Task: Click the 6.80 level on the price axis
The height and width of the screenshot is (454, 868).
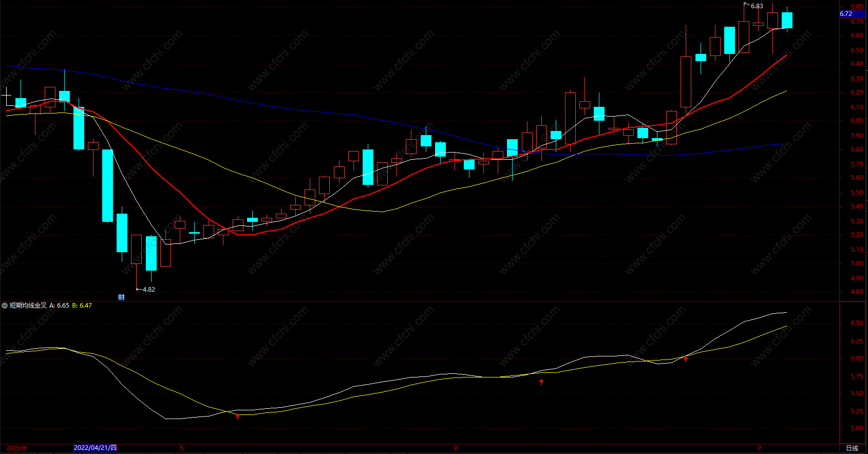Action: click(857, 7)
